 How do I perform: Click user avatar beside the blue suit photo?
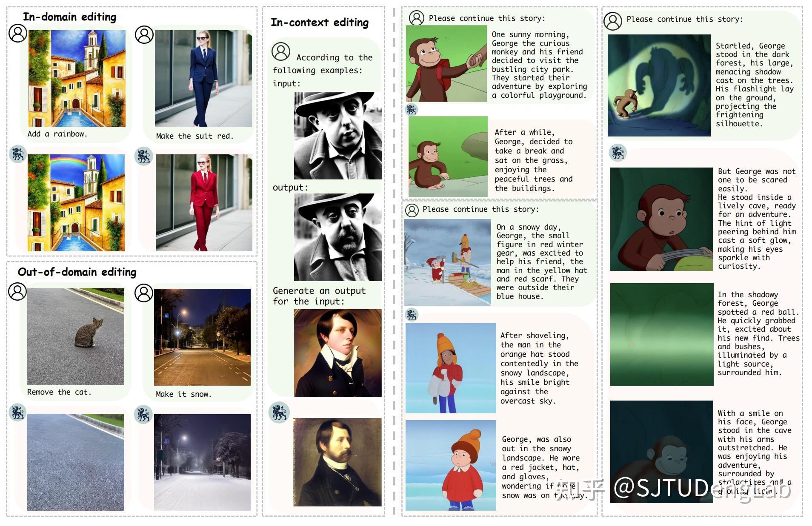(x=144, y=35)
